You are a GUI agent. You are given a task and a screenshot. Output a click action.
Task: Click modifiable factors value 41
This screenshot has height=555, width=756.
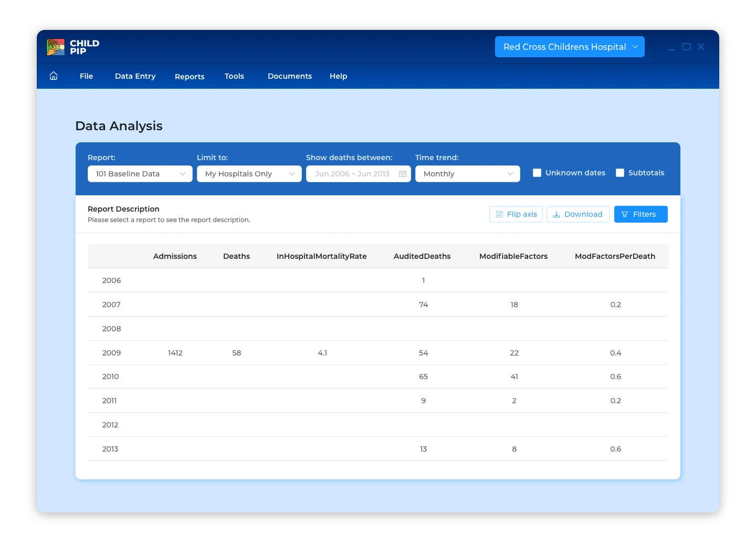click(514, 376)
